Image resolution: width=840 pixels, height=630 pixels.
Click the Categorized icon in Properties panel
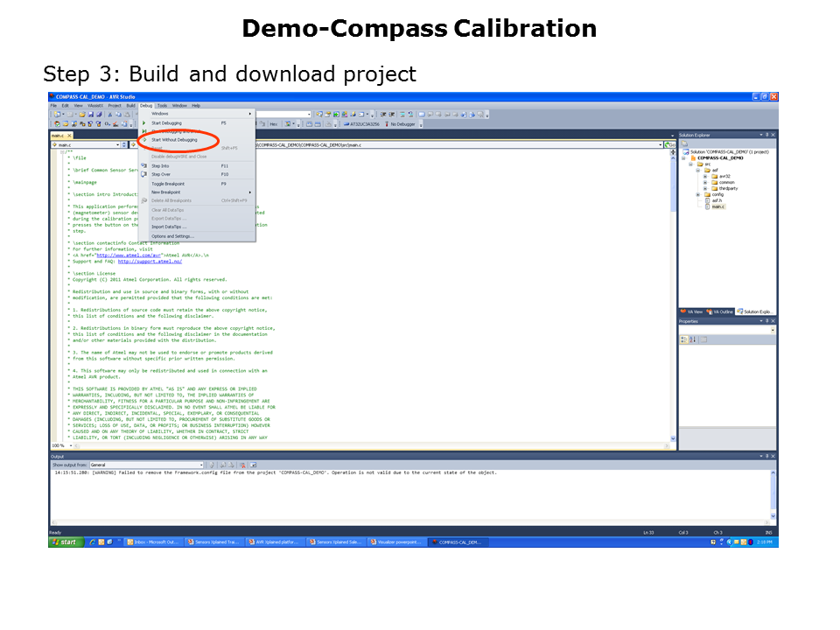(684, 339)
